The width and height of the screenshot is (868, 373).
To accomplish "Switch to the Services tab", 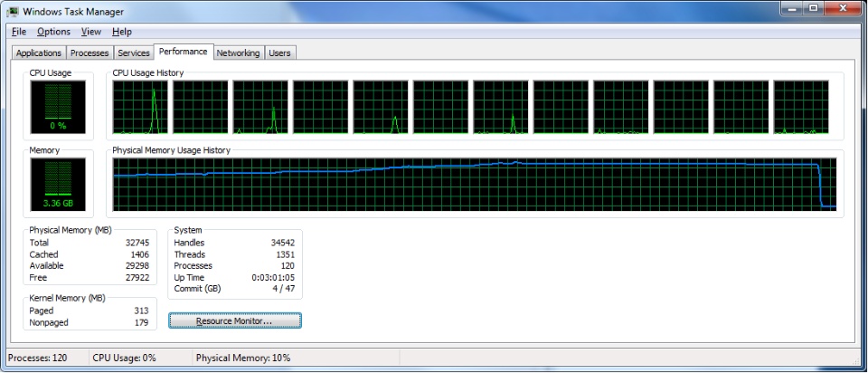I will [134, 53].
